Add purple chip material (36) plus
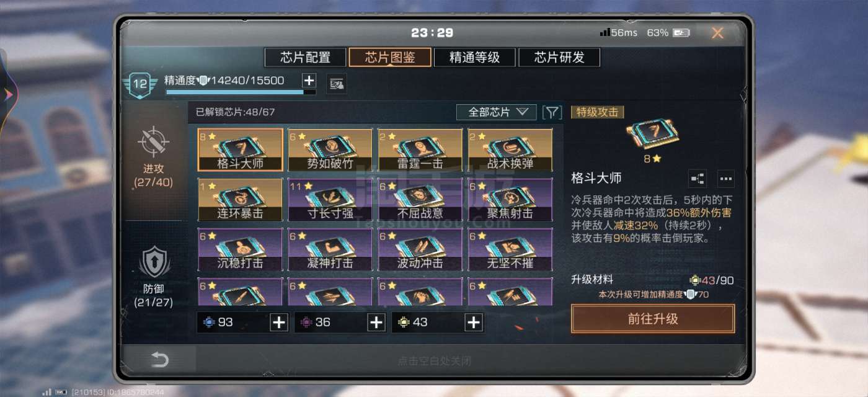Screen dimensions: 868x397 pos(376,323)
